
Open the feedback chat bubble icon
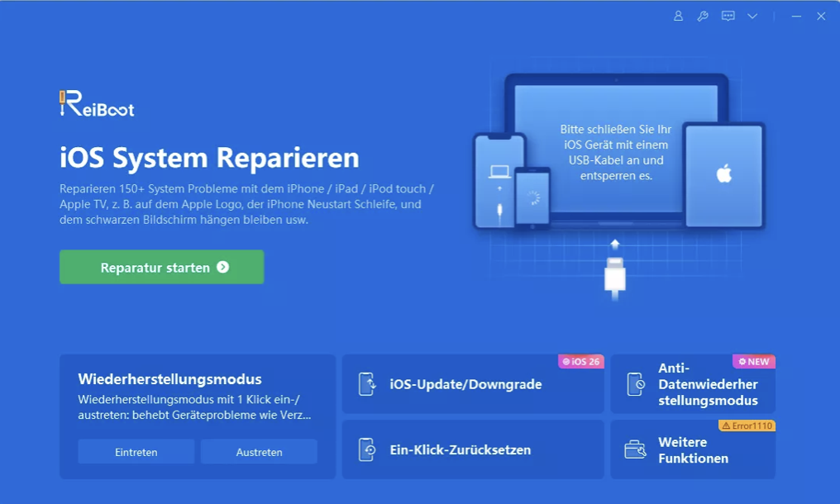728,16
